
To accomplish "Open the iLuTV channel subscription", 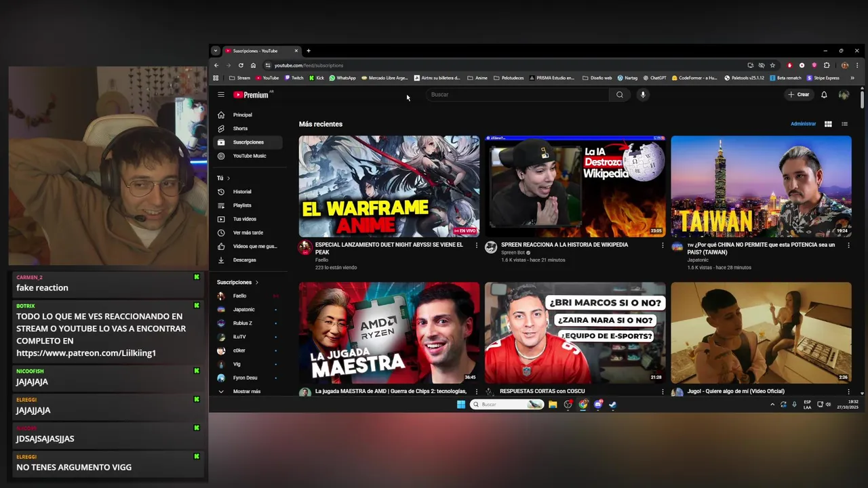I will 248,337.
